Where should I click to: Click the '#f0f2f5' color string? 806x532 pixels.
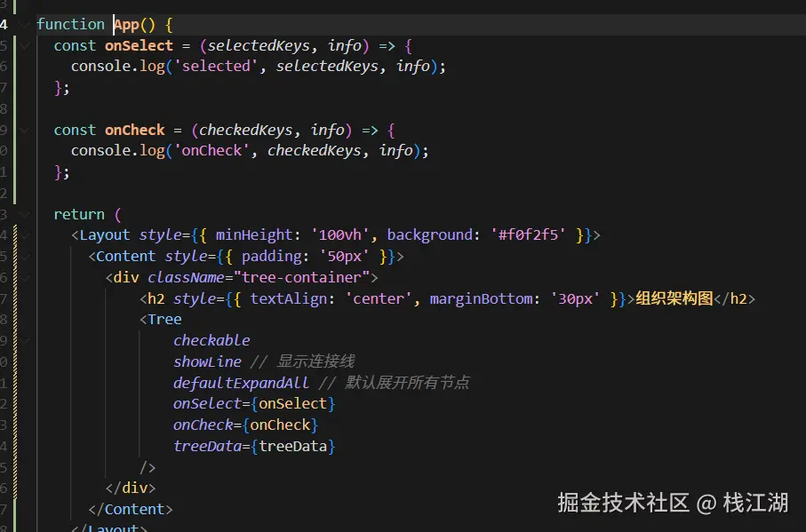point(529,235)
